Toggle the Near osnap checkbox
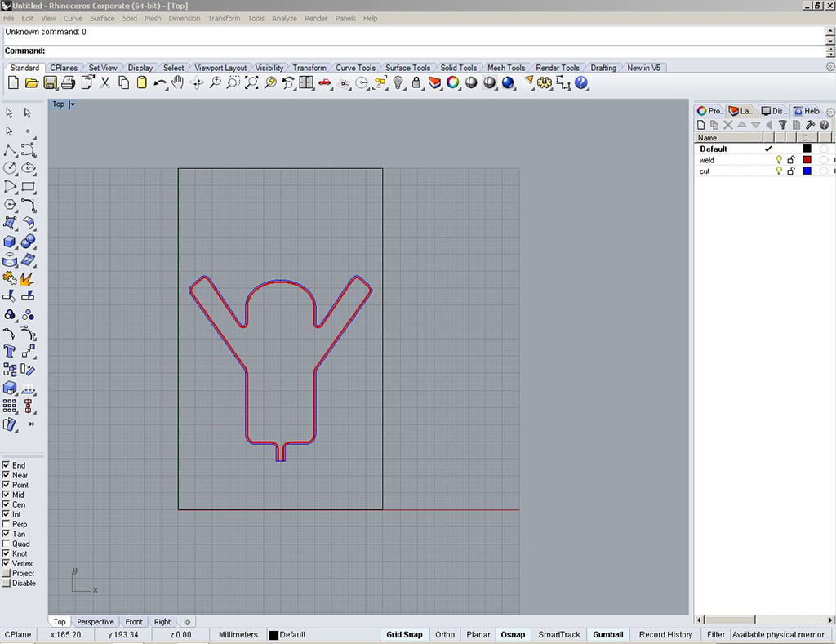The width and height of the screenshot is (836, 644). click(x=6, y=474)
